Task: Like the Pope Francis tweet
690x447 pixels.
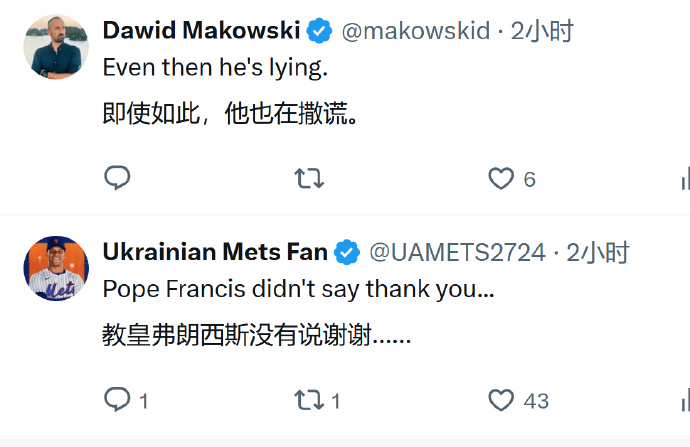Action: tap(501, 400)
